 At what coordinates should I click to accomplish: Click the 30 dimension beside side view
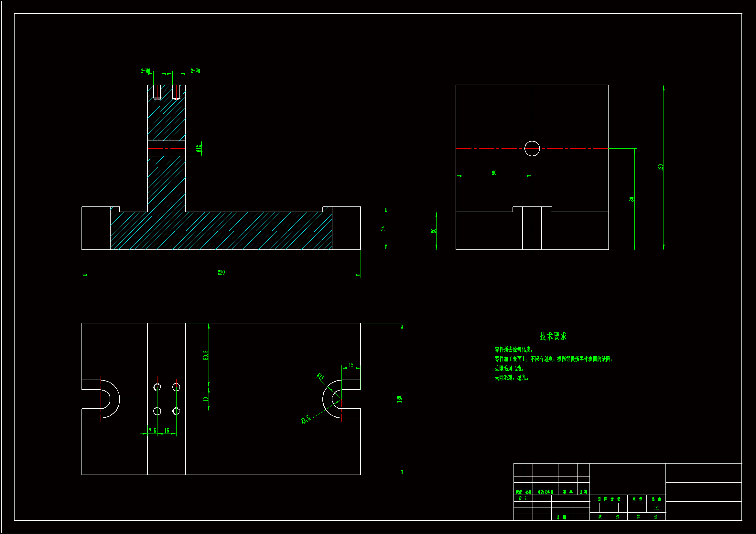point(434,231)
